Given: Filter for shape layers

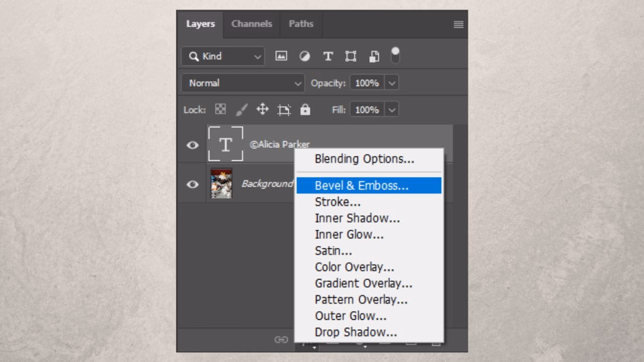Looking at the screenshot, I should tap(350, 56).
